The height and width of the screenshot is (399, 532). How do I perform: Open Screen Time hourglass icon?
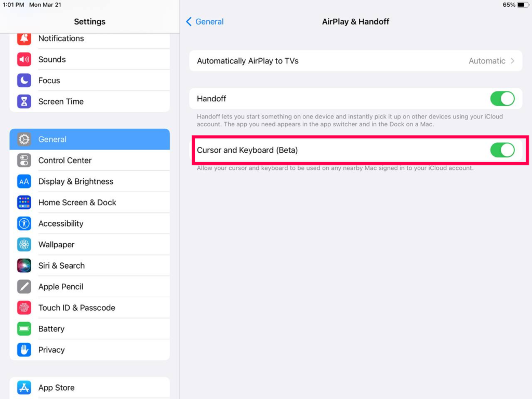point(24,101)
